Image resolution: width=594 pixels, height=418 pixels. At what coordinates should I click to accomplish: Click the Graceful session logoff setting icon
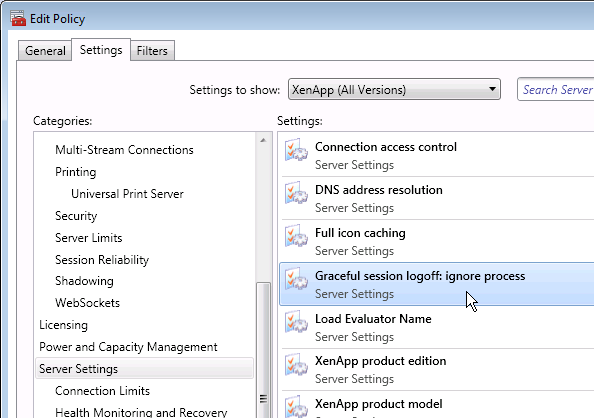pos(296,279)
